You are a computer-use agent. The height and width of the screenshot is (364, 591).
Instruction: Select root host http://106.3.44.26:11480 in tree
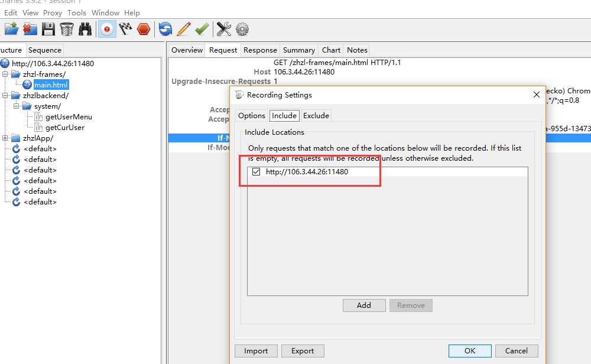(x=53, y=63)
